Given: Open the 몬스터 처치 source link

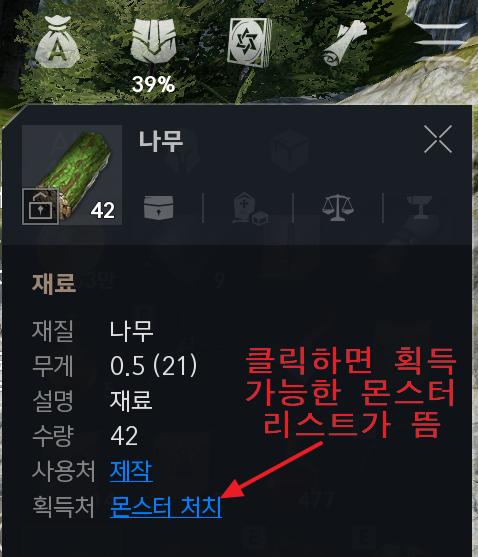Looking at the screenshot, I should coord(166,506).
